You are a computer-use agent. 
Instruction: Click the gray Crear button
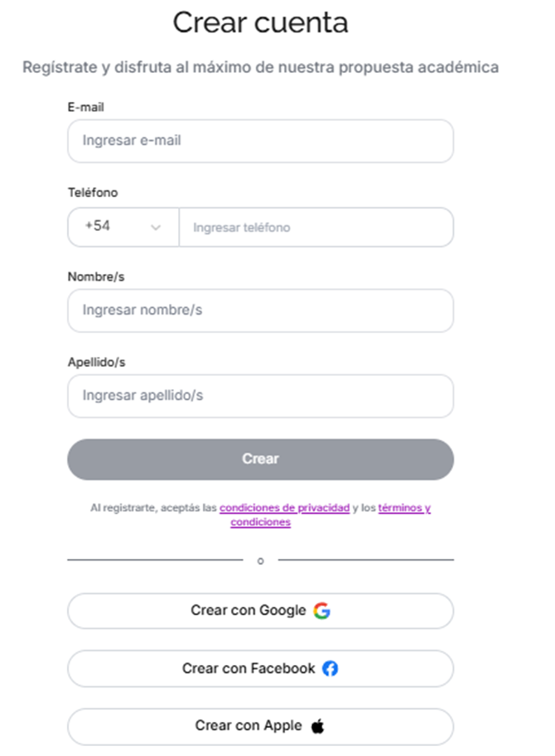click(260, 459)
